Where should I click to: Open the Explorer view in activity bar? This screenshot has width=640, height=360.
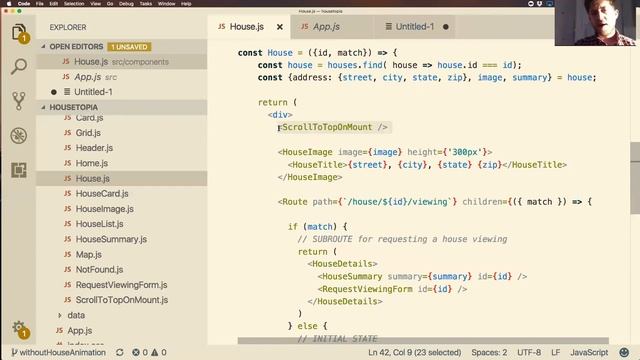tap(19, 33)
